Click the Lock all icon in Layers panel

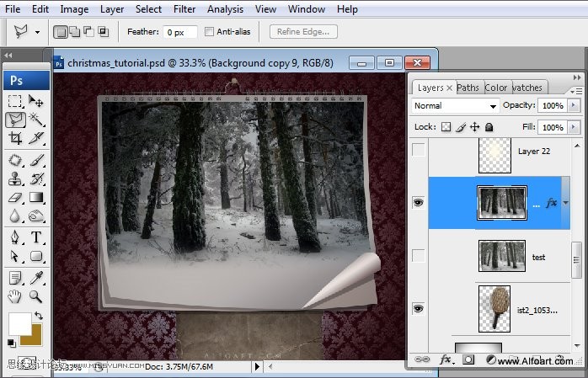coord(490,127)
